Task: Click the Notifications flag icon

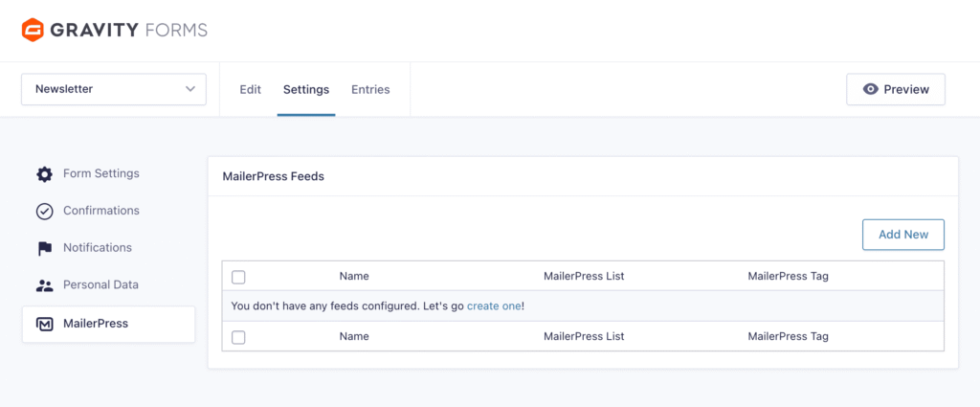Action: [x=44, y=248]
